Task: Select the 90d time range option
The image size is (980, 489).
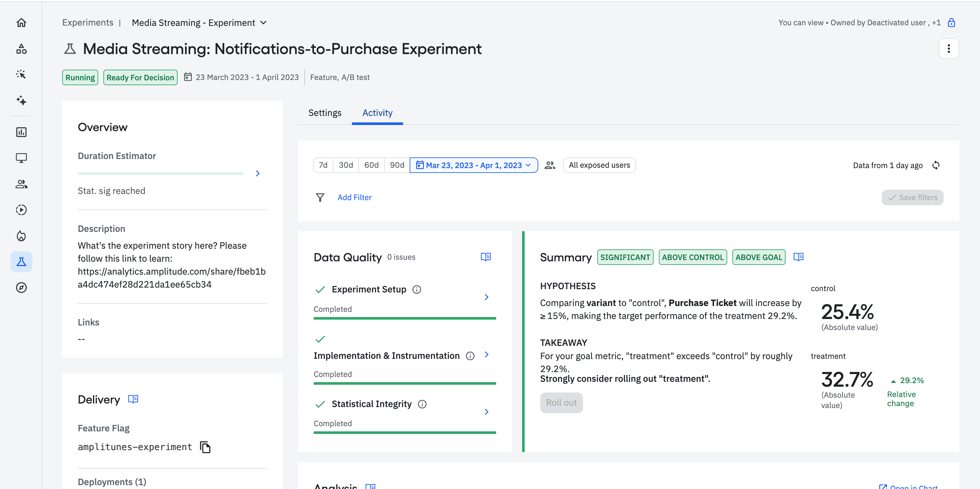Action: [397, 165]
